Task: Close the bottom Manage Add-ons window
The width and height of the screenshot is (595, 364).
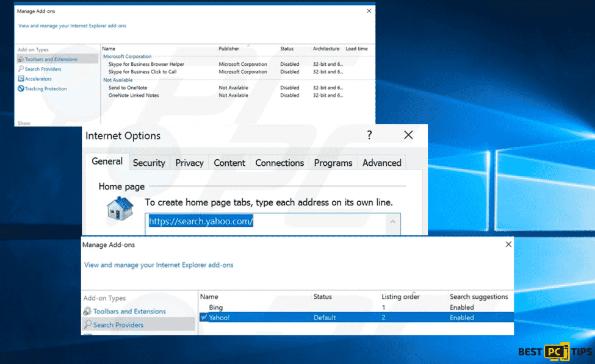Action: click(x=508, y=244)
